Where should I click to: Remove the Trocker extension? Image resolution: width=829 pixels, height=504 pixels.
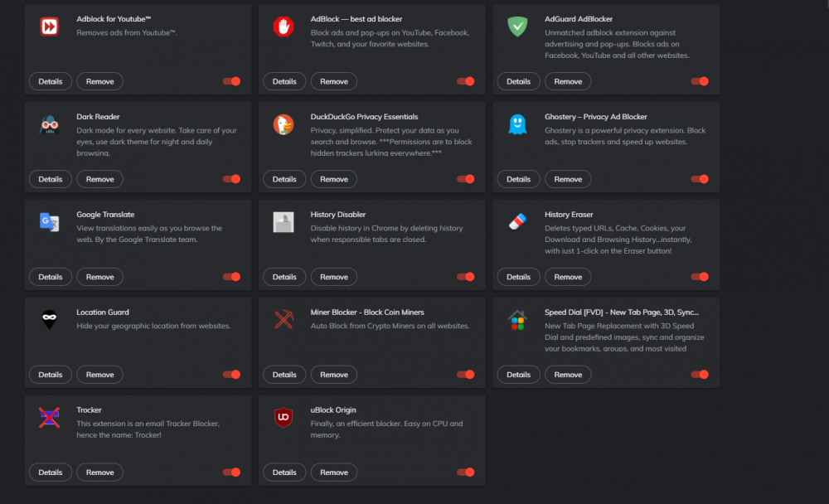[99, 472]
